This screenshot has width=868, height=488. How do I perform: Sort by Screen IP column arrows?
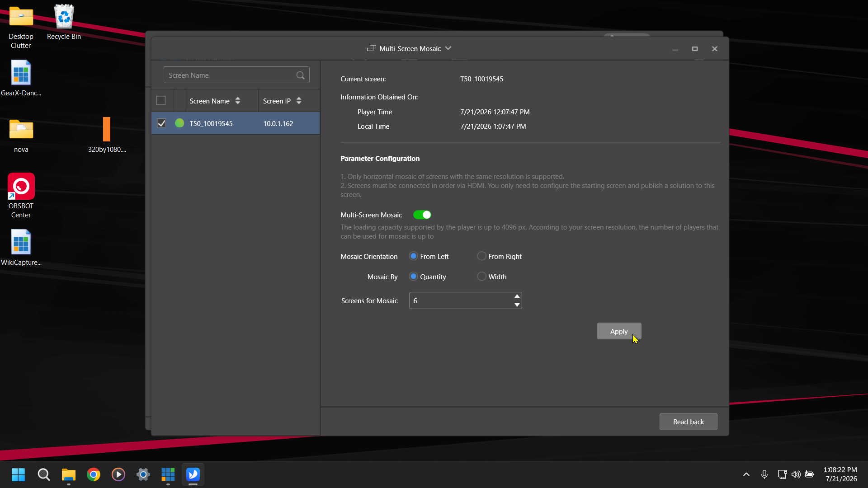(299, 101)
